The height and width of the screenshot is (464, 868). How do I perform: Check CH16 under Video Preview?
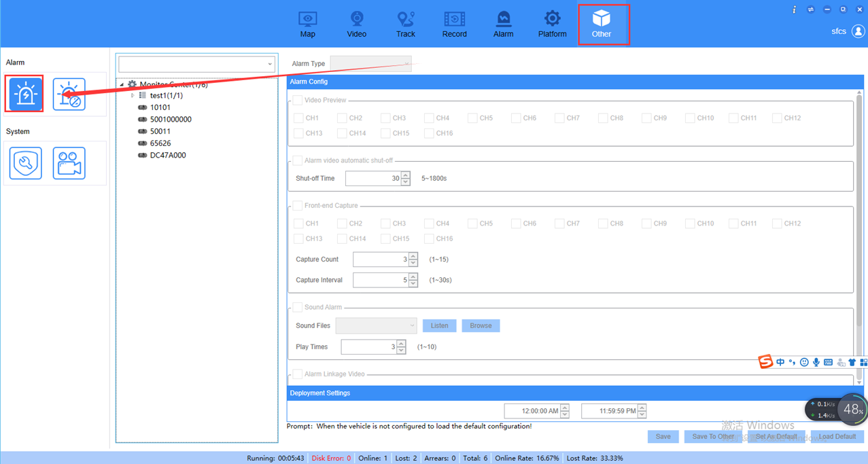coord(429,134)
